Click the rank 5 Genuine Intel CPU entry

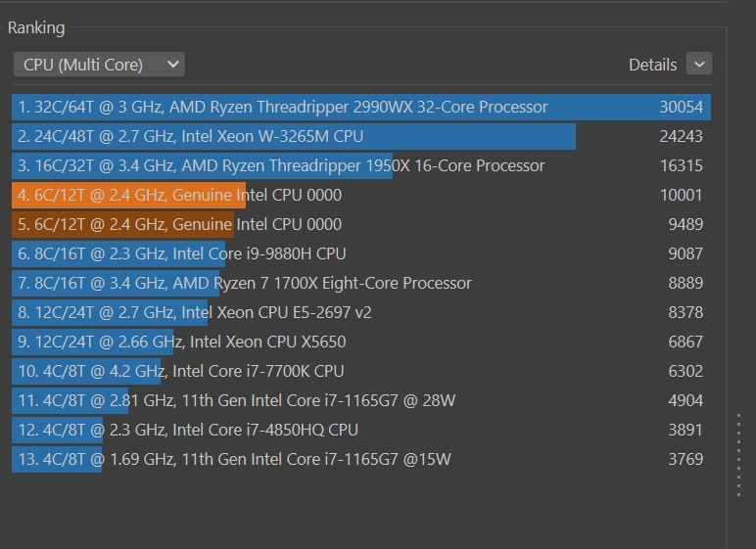(x=179, y=224)
